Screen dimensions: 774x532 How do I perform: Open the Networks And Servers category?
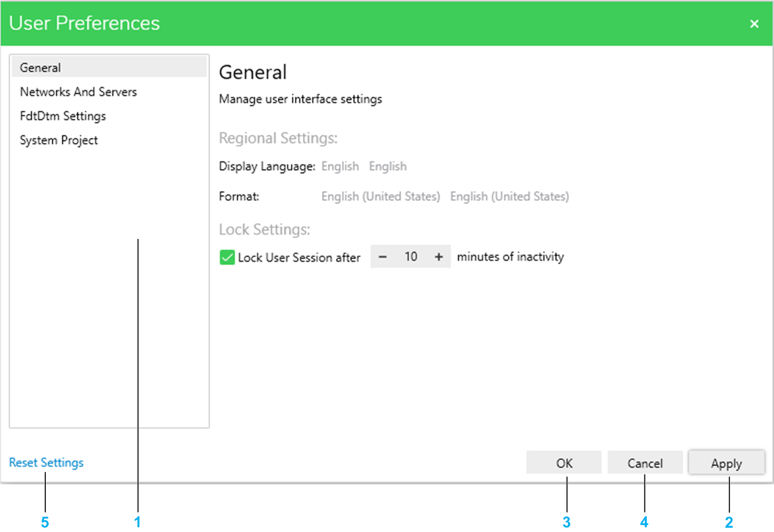pos(78,92)
